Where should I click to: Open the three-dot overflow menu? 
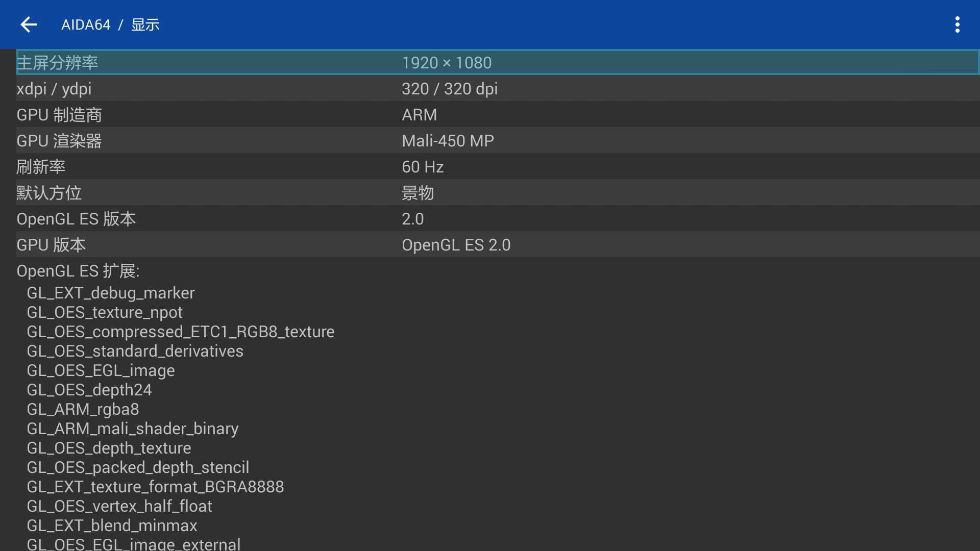coord(957,24)
